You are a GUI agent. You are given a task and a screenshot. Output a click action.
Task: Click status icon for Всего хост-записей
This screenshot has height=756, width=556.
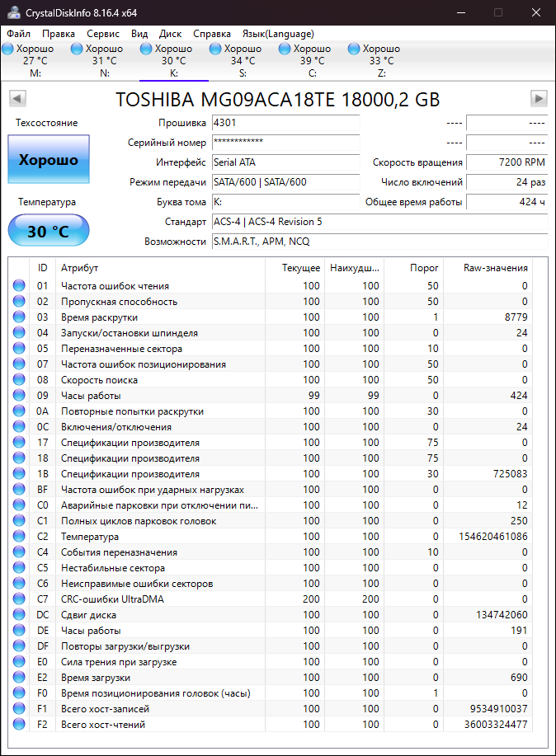point(19,709)
